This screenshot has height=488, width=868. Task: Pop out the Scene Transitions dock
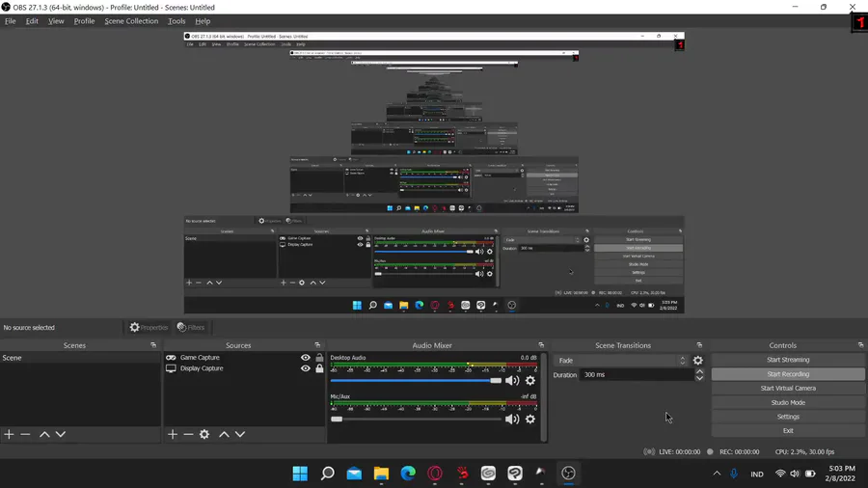point(699,345)
